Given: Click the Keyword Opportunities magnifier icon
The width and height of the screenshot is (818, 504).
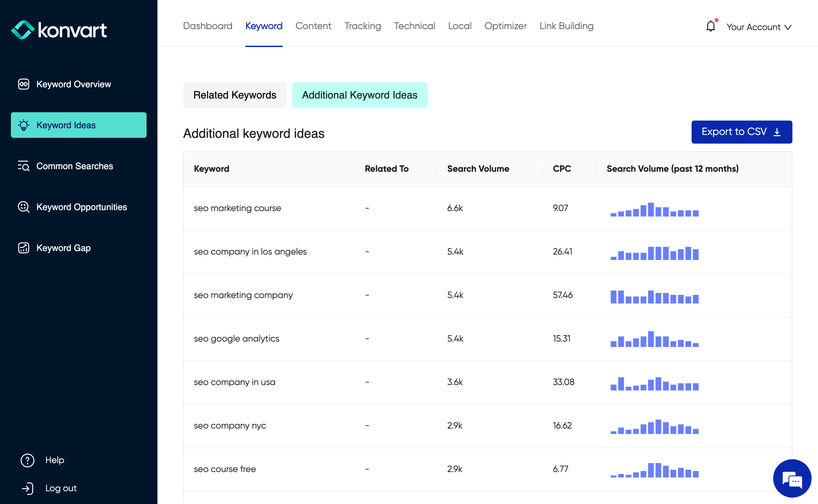Looking at the screenshot, I should coord(24,207).
